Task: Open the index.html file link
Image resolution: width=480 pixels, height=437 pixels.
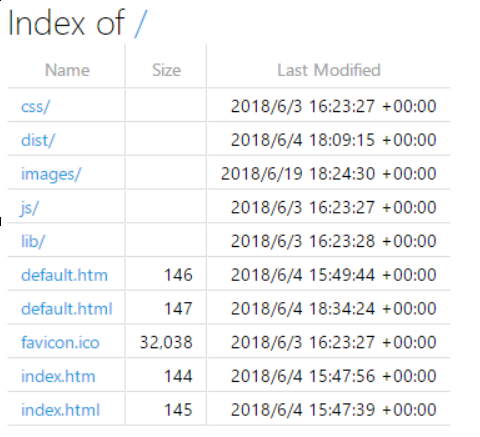Action: [60, 410]
